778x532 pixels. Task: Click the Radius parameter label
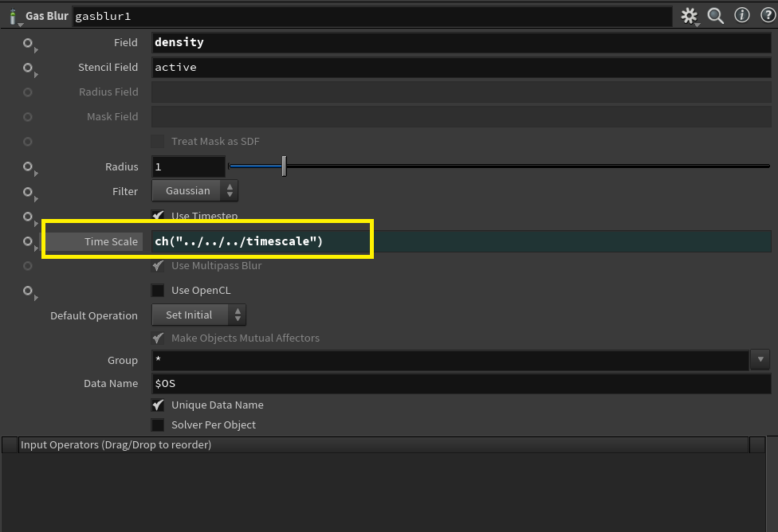click(121, 166)
